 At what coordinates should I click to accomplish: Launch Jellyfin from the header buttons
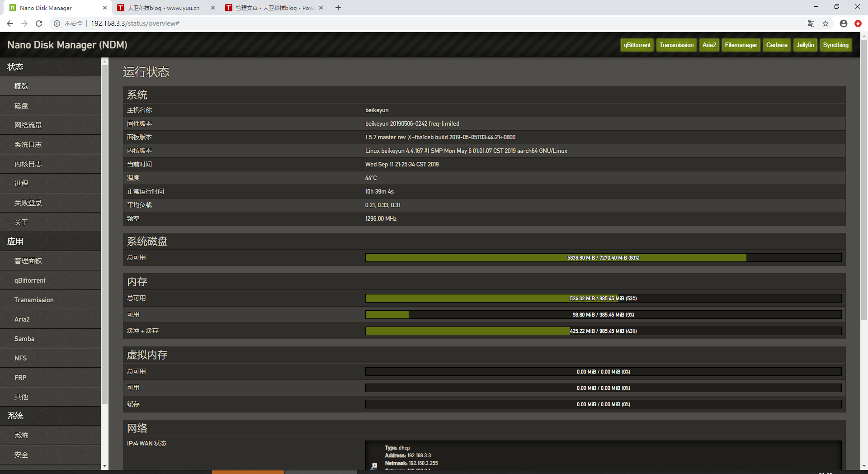pos(805,45)
